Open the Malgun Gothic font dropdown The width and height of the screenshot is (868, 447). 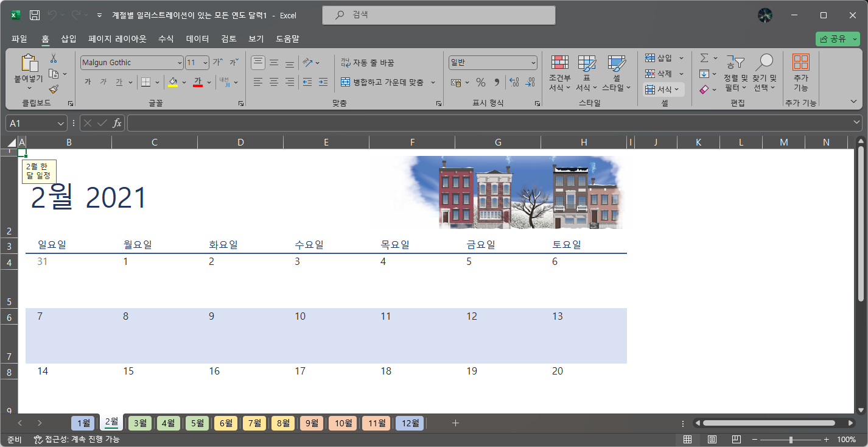click(180, 63)
